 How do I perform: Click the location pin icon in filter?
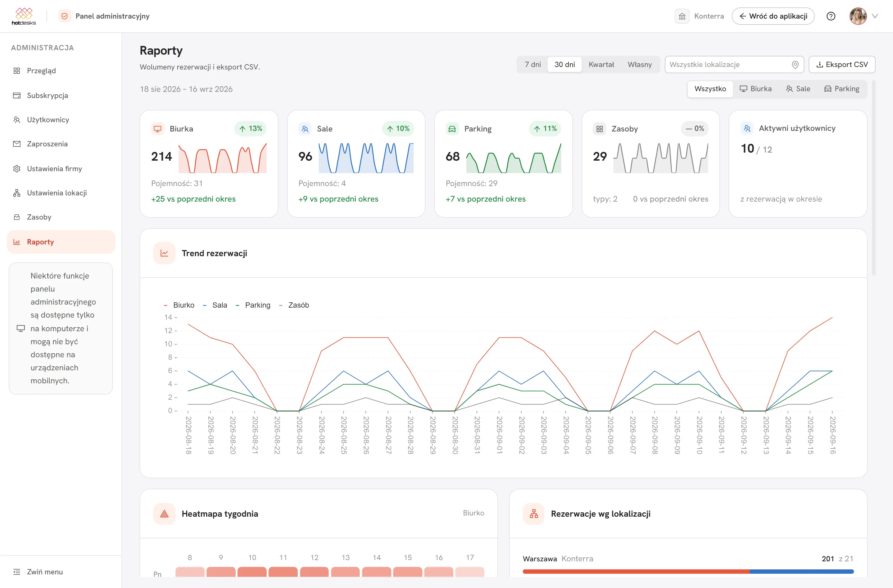[x=795, y=65]
